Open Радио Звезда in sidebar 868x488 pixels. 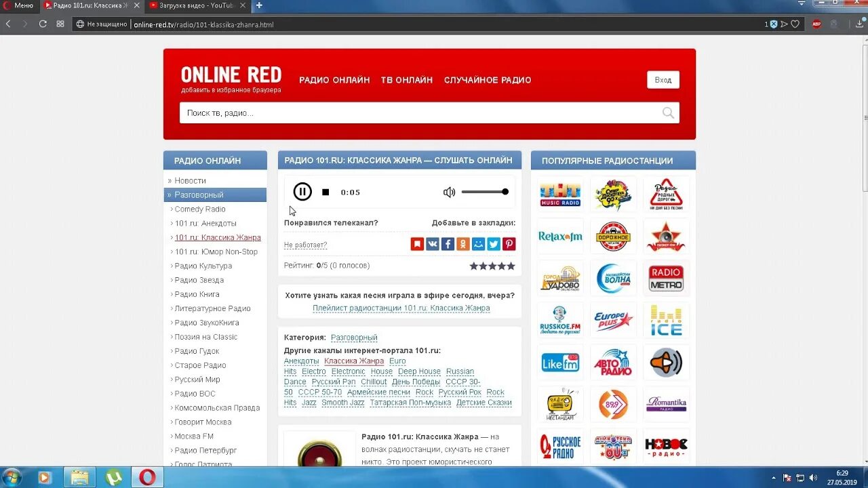tap(199, 281)
